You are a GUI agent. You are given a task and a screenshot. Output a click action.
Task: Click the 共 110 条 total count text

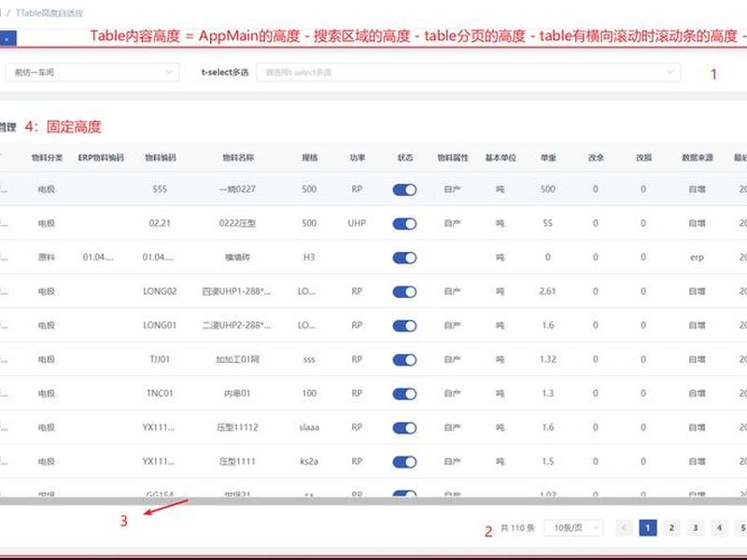pyautogui.click(x=517, y=528)
